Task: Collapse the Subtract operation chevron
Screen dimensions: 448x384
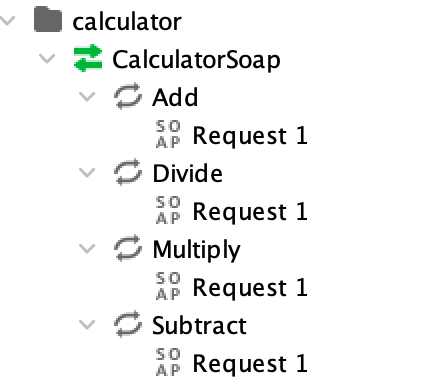Action: (x=87, y=325)
